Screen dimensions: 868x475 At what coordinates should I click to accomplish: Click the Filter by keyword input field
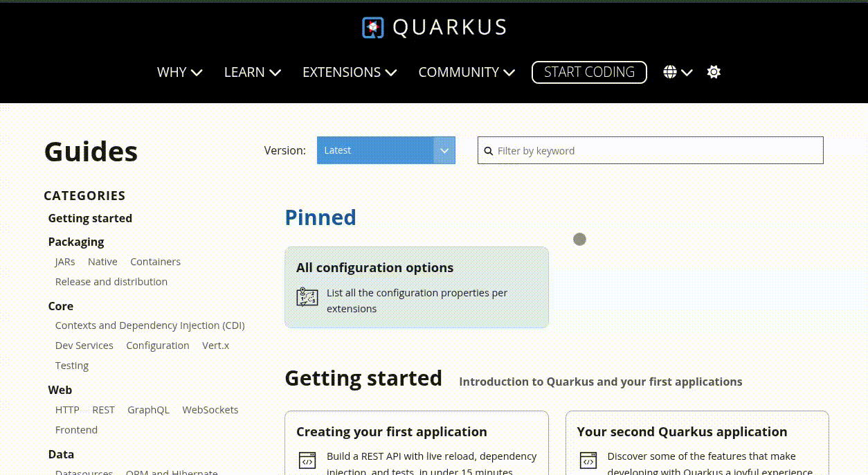click(x=651, y=150)
